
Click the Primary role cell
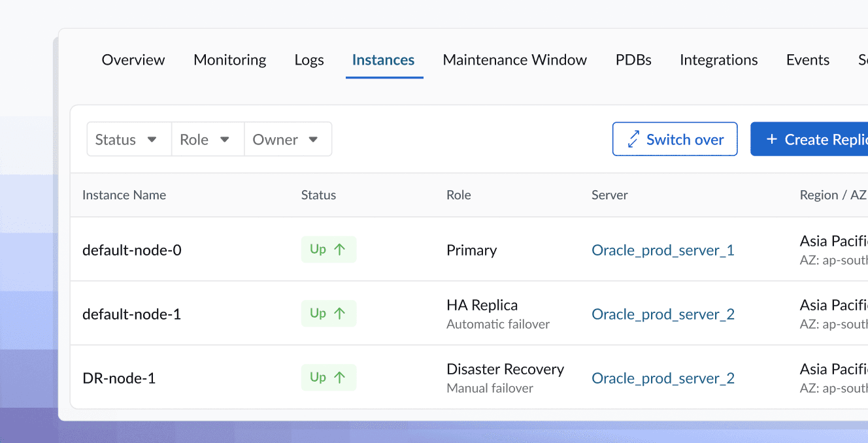pos(472,250)
